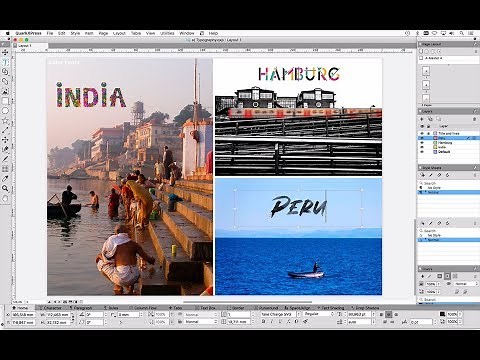Click the box width W field
The width and height of the screenshot is (480, 360).
coord(57,314)
